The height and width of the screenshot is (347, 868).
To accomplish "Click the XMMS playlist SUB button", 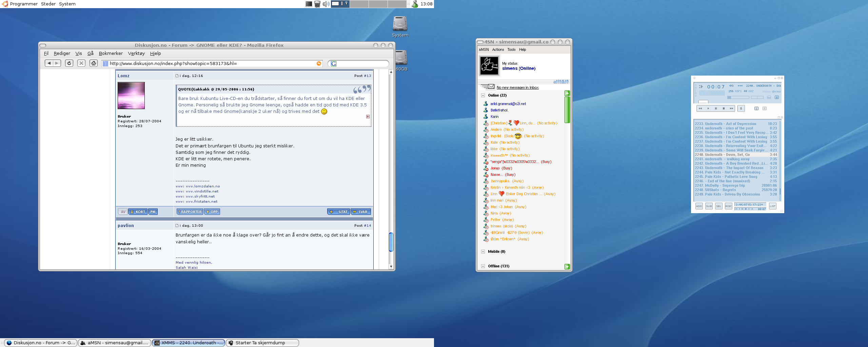I will coord(709,206).
